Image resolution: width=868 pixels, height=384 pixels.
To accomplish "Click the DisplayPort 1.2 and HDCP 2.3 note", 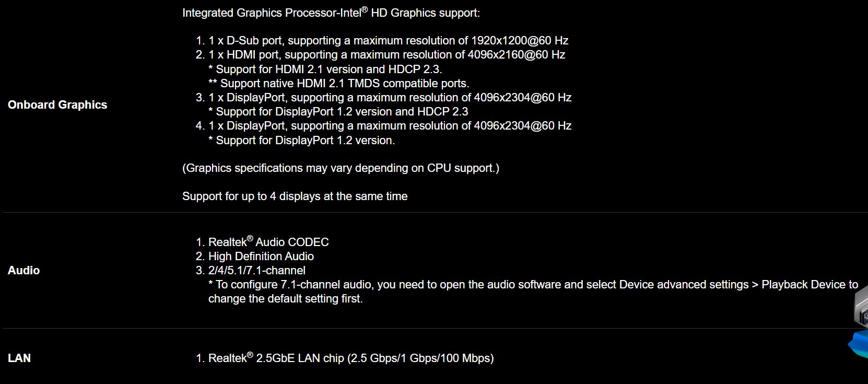I will click(x=338, y=111).
